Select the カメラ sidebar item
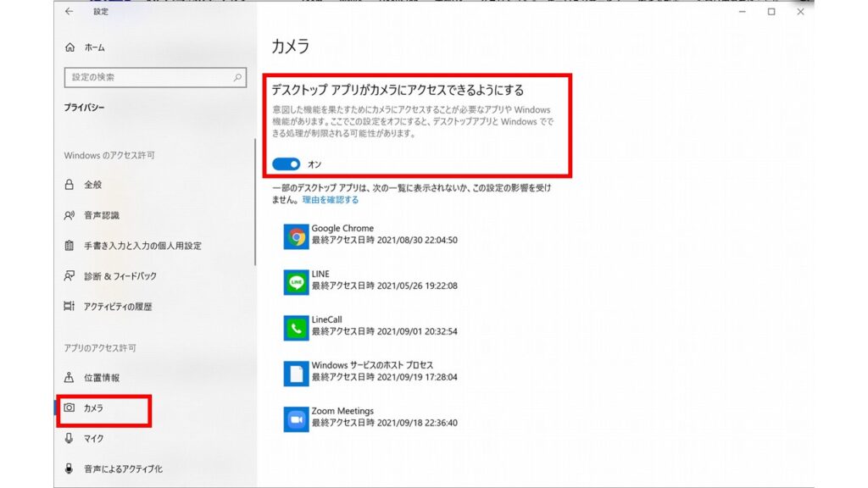 pos(93,408)
